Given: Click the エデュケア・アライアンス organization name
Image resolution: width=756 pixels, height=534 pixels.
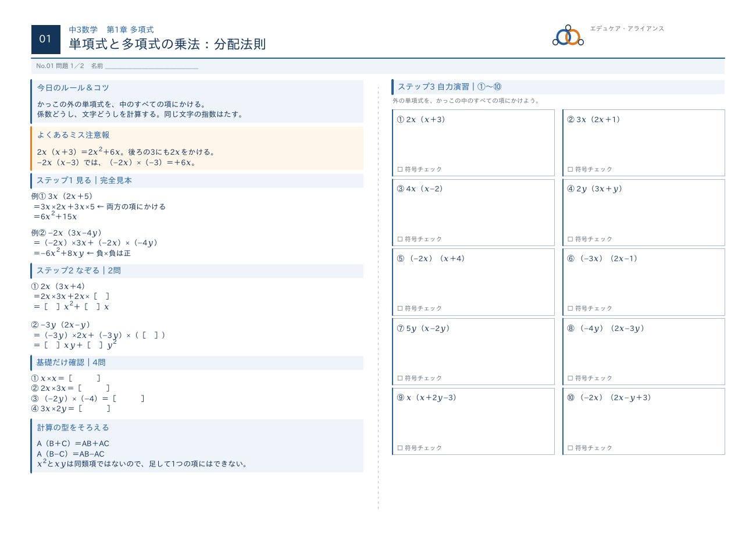Looking at the screenshot, I should pos(627,29).
